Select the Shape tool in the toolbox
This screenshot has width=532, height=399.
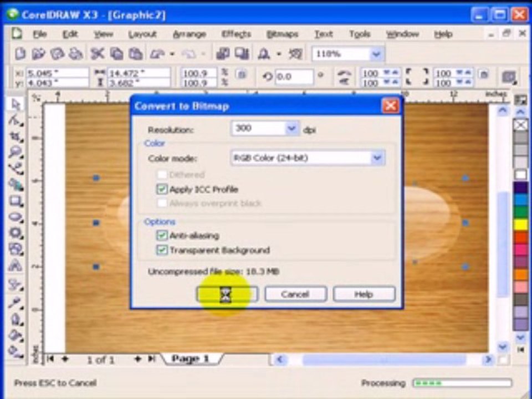coord(16,120)
